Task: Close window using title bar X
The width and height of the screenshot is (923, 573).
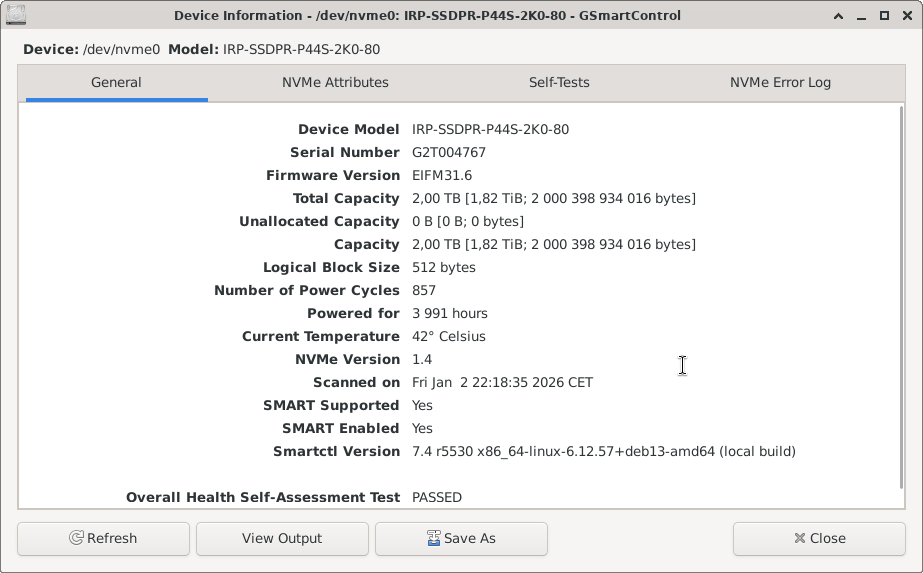Action: tap(907, 16)
